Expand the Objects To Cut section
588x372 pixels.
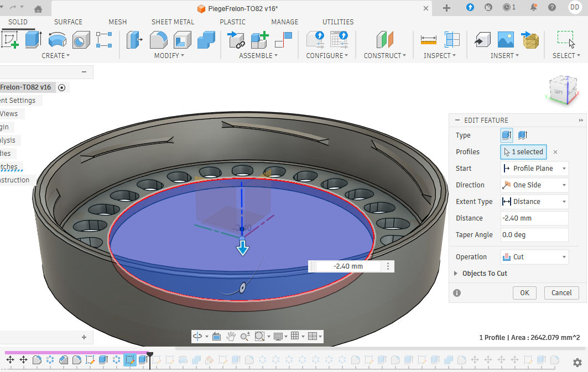[456, 274]
